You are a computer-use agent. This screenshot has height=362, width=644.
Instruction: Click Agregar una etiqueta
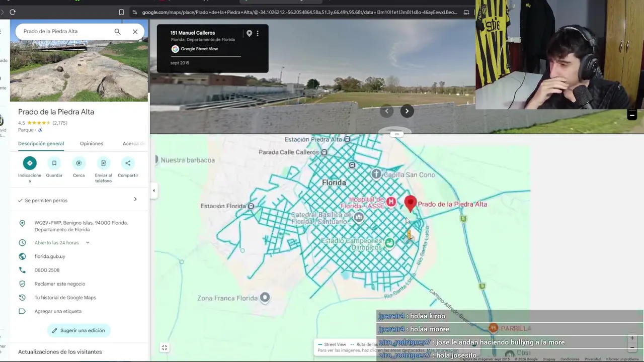coord(58,311)
